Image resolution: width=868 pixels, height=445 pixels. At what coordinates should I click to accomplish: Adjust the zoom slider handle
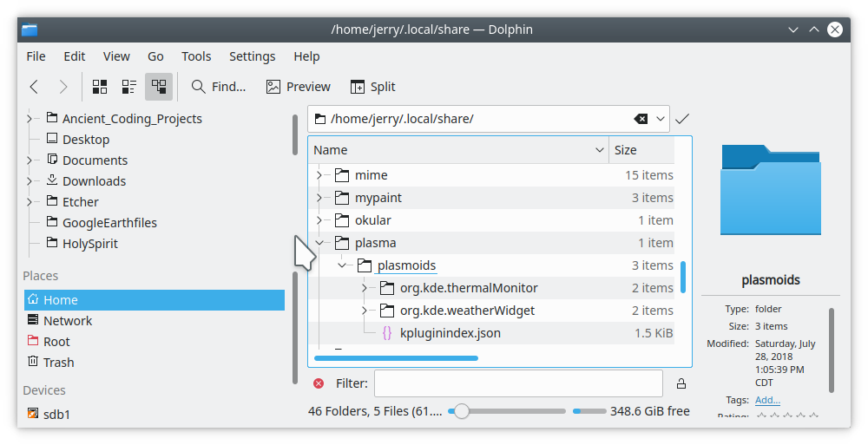point(462,411)
